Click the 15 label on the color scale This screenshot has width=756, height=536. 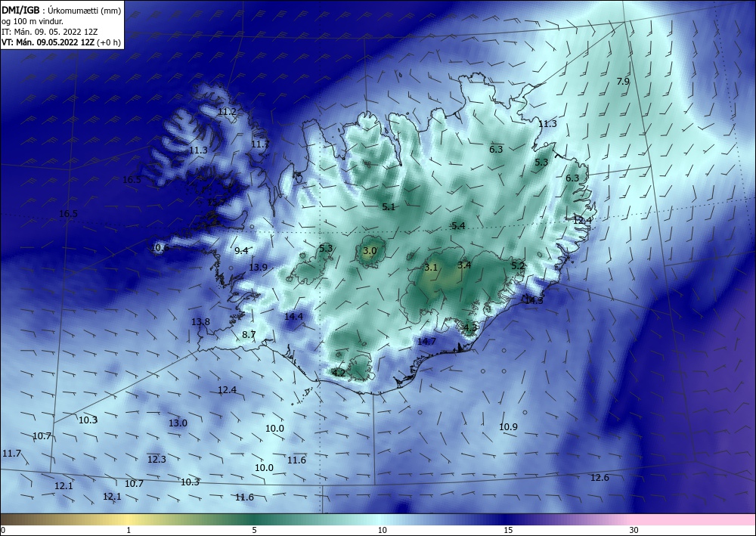(x=508, y=530)
